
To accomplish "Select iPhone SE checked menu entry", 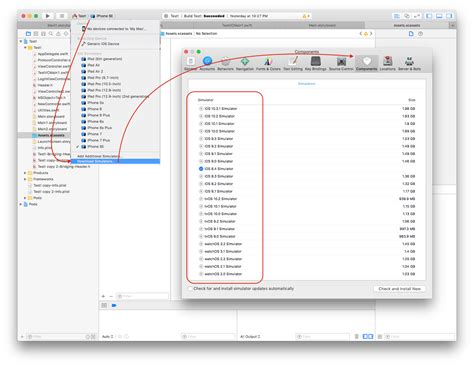I will 115,147.
